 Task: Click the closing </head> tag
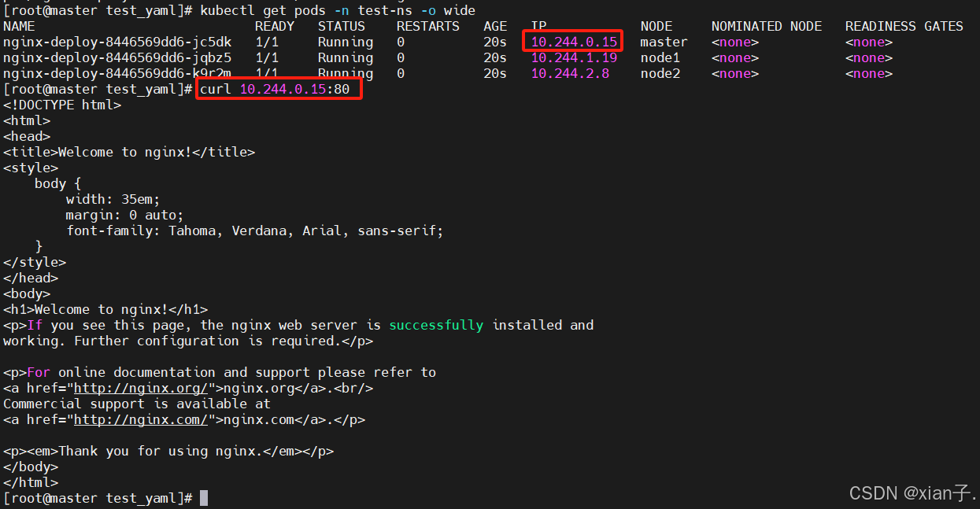tap(31, 278)
